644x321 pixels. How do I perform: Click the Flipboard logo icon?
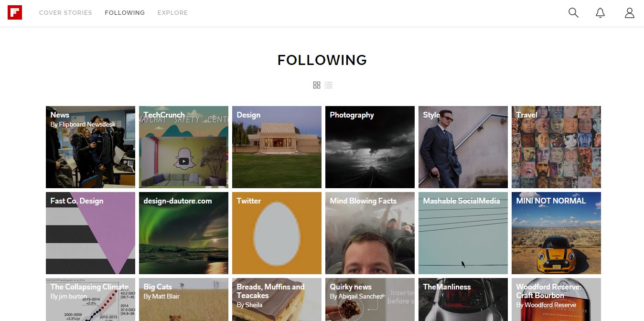(x=15, y=12)
